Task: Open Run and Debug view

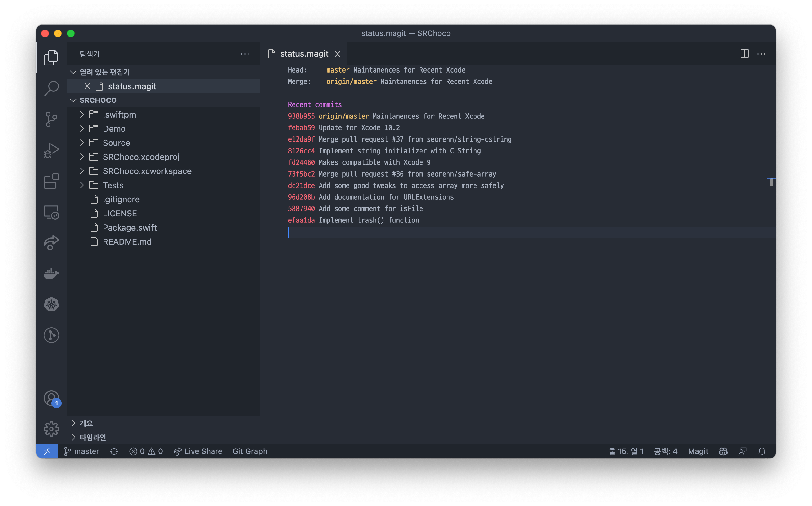Action: tap(51, 150)
